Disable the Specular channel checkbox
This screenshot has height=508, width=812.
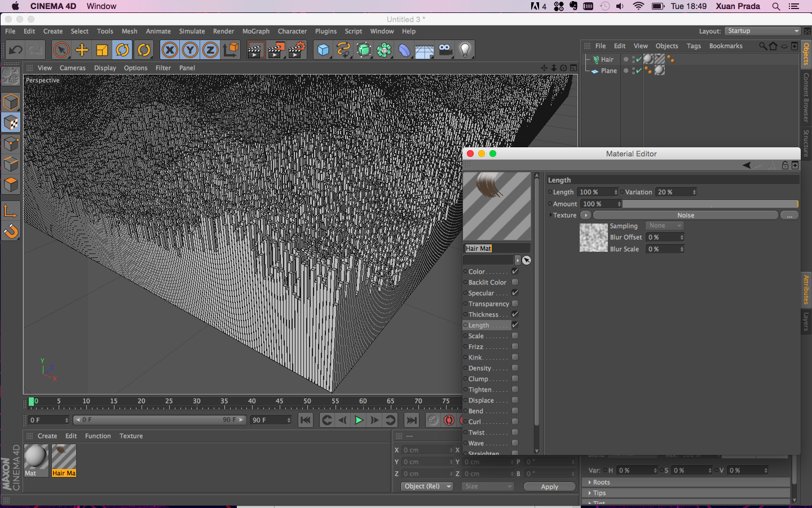pyautogui.click(x=515, y=293)
